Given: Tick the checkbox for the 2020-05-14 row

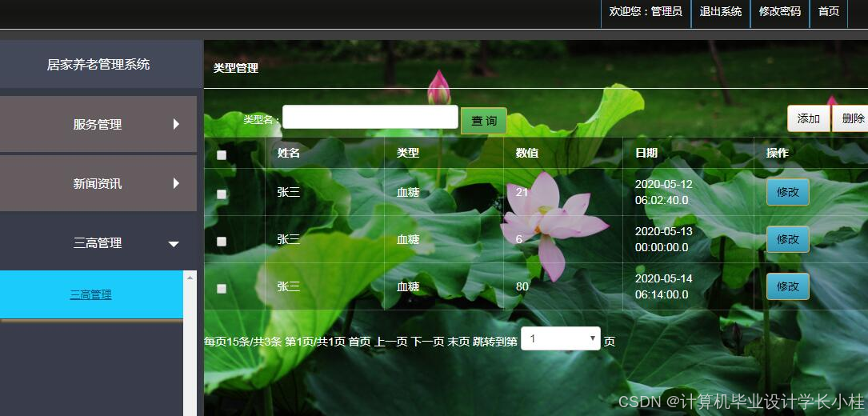Looking at the screenshot, I should pos(222,289).
